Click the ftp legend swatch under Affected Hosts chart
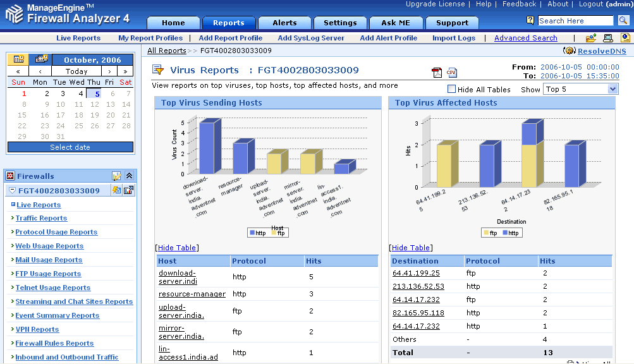Viewport: 634px width, 364px height. click(x=486, y=233)
